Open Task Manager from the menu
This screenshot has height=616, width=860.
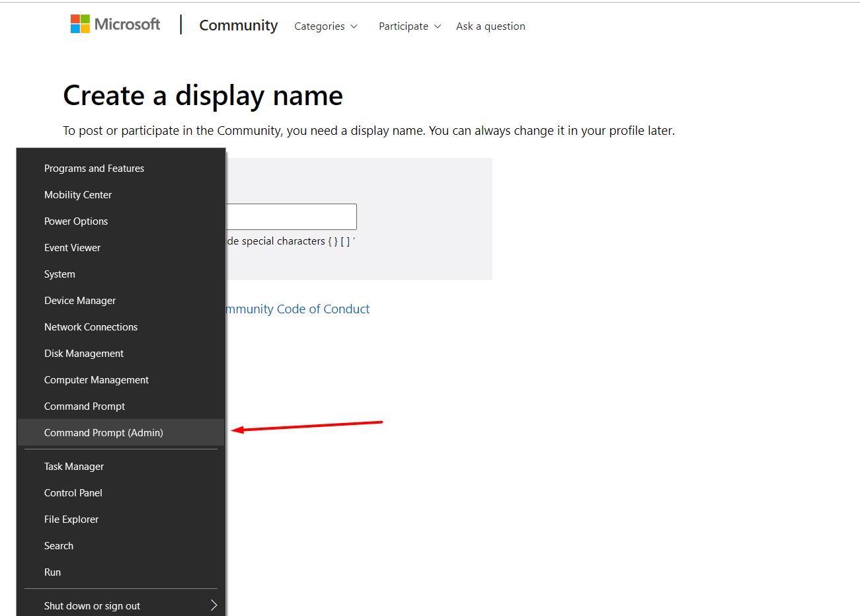(x=73, y=466)
